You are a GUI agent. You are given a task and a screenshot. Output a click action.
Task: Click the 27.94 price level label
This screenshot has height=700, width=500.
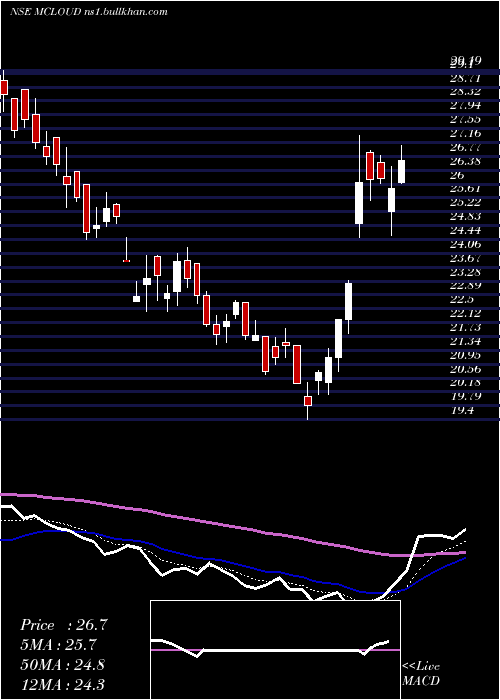465,105
